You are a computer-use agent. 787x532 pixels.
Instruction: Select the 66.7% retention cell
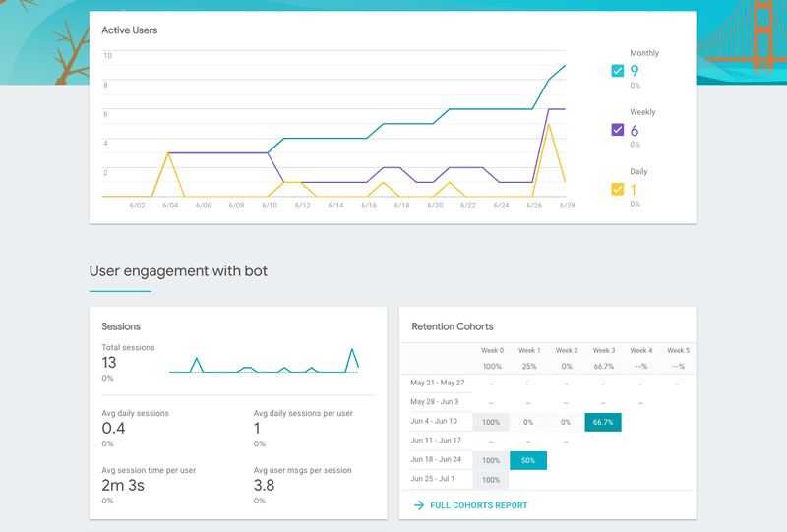pyautogui.click(x=603, y=422)
